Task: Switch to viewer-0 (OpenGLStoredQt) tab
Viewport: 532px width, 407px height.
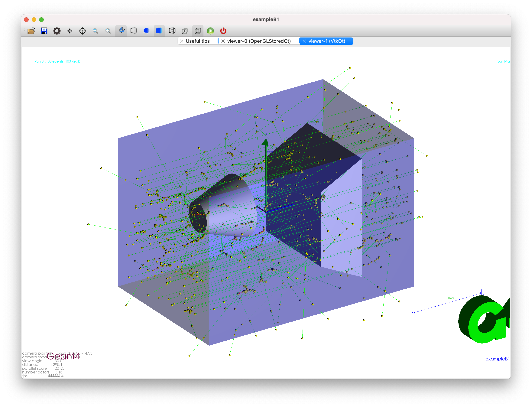Action: 259,41
